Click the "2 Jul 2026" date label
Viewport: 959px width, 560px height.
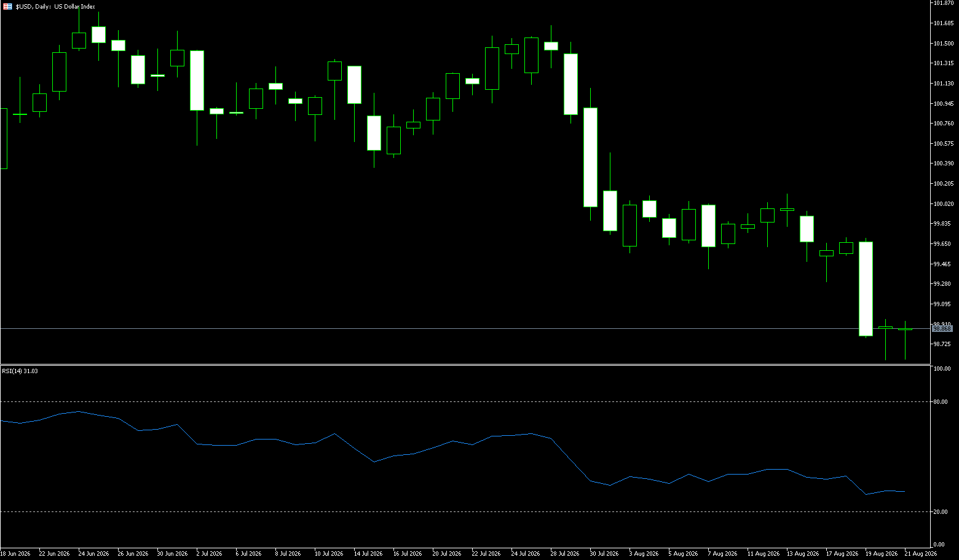click(209, 554)
